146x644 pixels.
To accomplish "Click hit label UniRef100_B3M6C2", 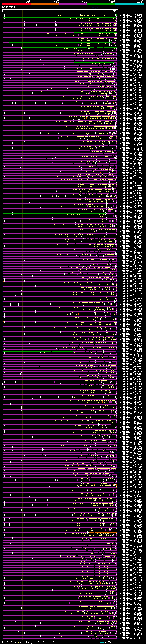I will 131,485.
